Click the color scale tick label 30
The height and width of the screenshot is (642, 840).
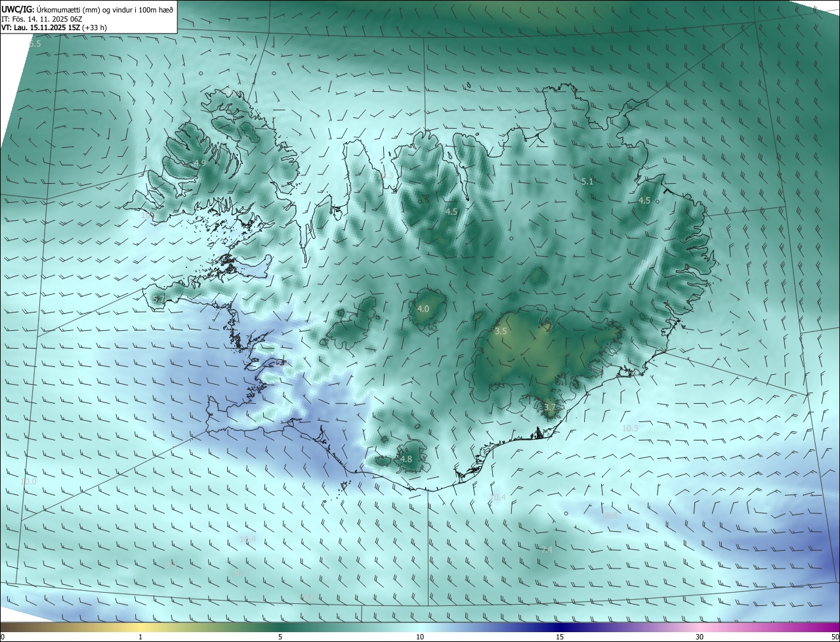pos(700,637)
